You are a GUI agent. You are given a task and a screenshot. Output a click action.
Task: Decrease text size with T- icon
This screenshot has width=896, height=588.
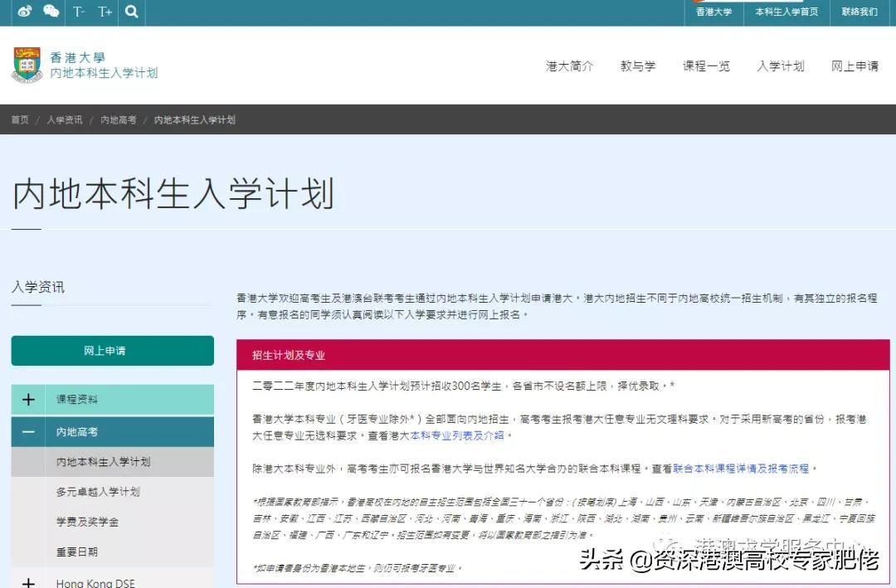point(78,12)
